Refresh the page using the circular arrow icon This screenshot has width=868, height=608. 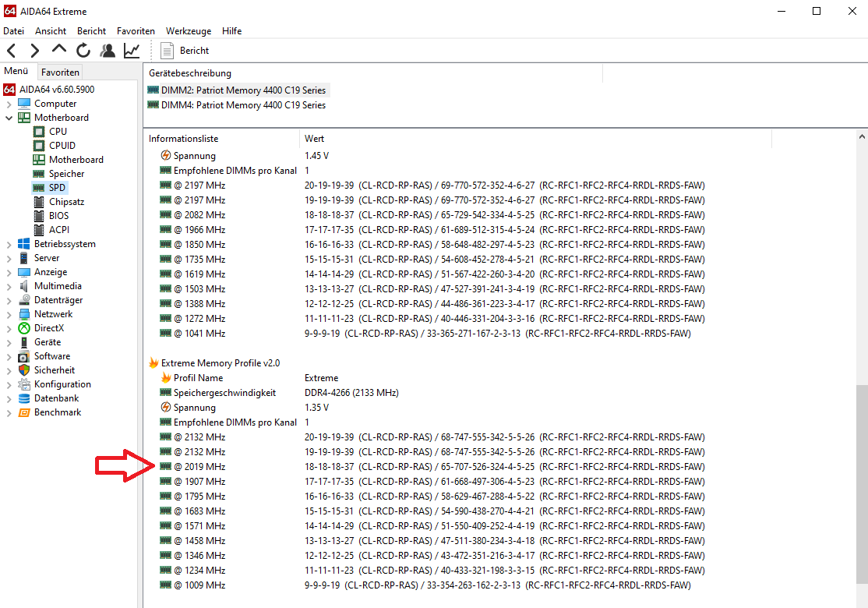click(x=83, y=51)
